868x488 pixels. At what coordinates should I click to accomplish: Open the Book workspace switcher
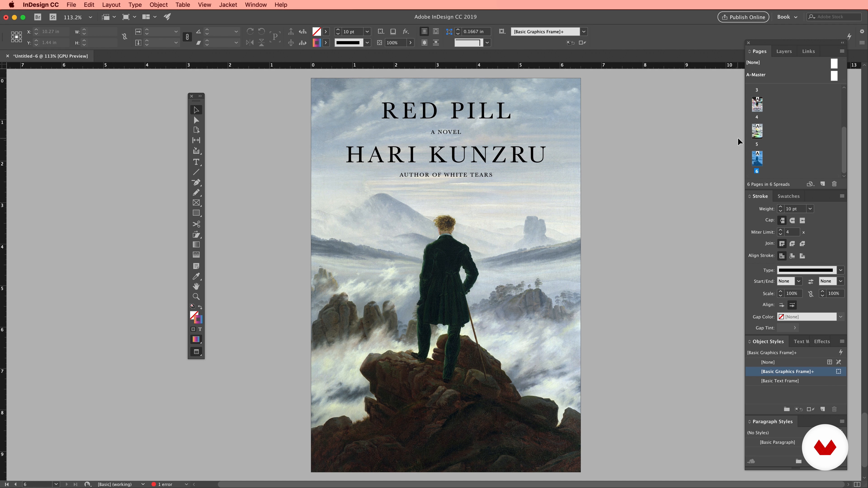tap(787, 17)
